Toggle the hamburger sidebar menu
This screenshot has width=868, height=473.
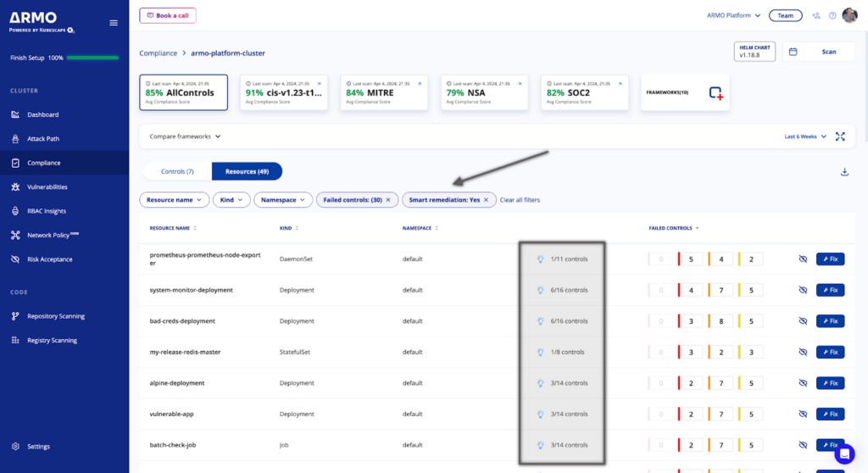pos(114,23)
